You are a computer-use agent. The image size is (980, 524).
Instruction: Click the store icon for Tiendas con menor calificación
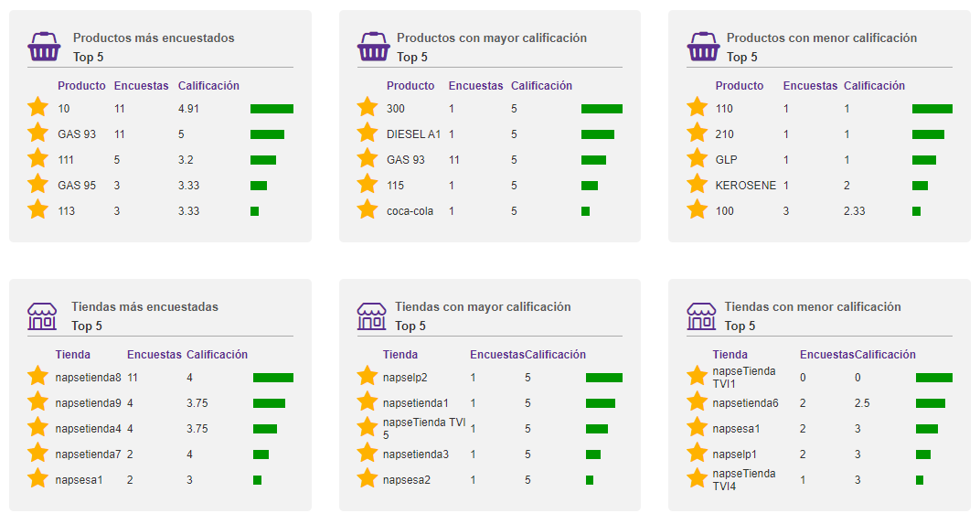click(x=701, y=316)
